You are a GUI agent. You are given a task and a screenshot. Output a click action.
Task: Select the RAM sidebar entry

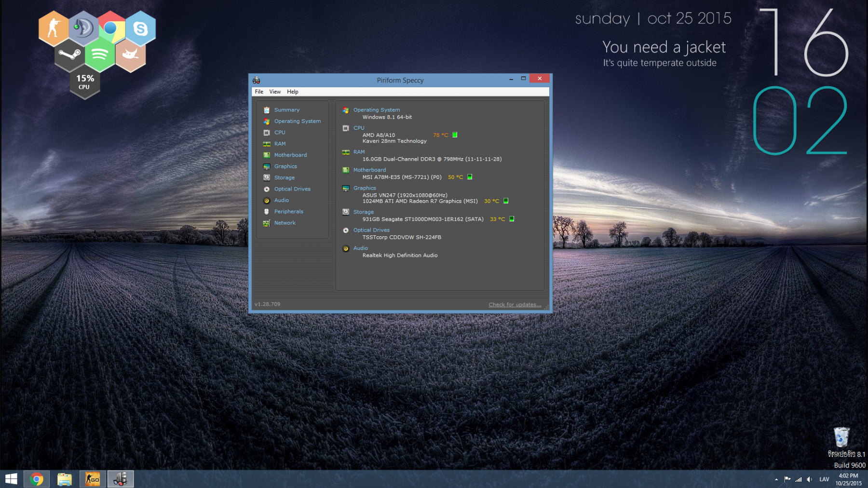pos(280,144)
